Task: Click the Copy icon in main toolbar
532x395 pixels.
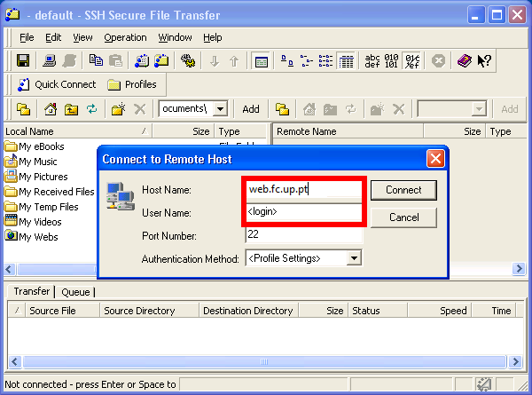Action: click(96, 60)
